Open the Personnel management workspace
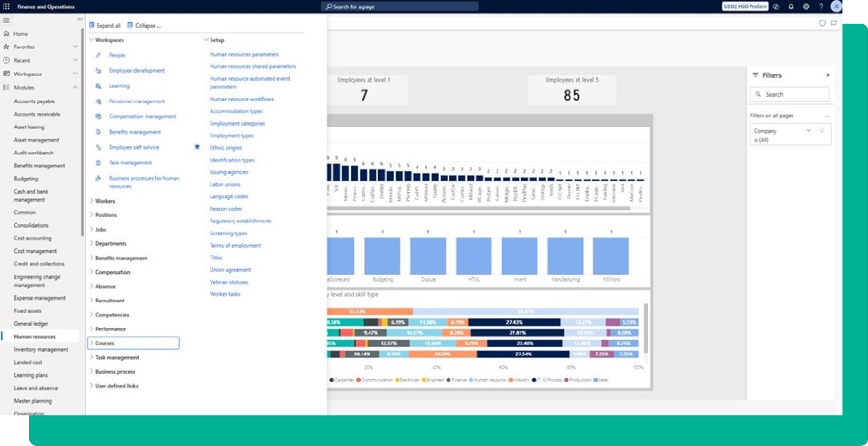868x446 pixels. (137, 101)
